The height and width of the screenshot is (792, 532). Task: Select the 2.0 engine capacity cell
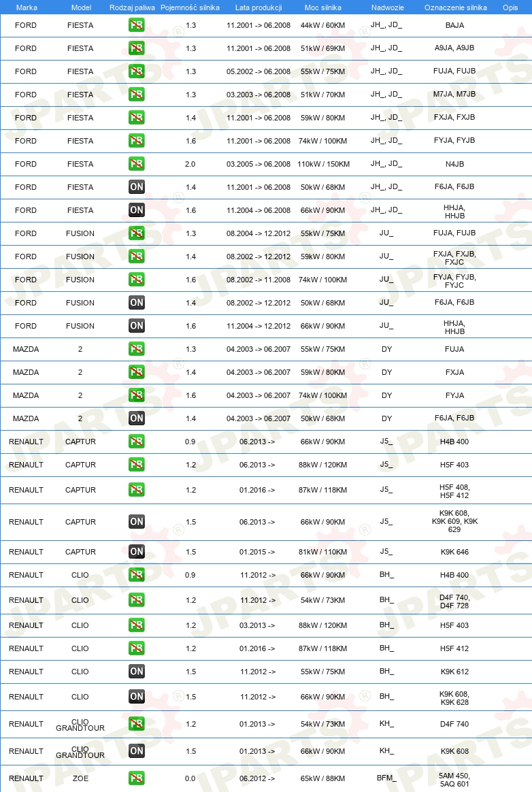190,164
